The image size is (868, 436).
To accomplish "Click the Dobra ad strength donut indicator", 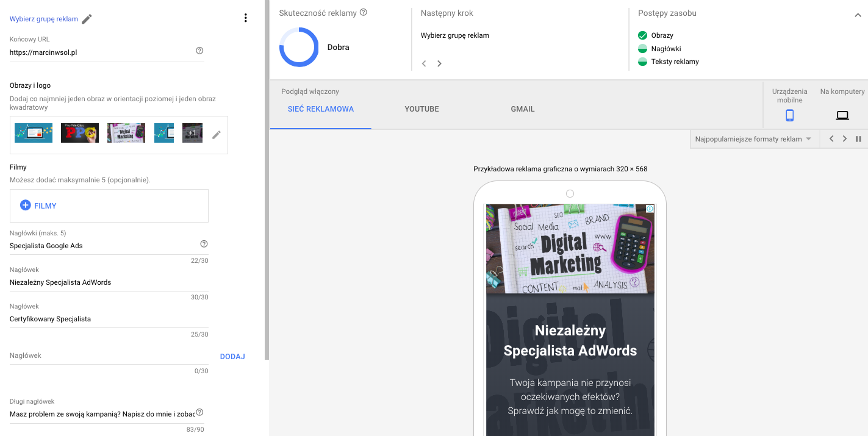I will (299, 47).
